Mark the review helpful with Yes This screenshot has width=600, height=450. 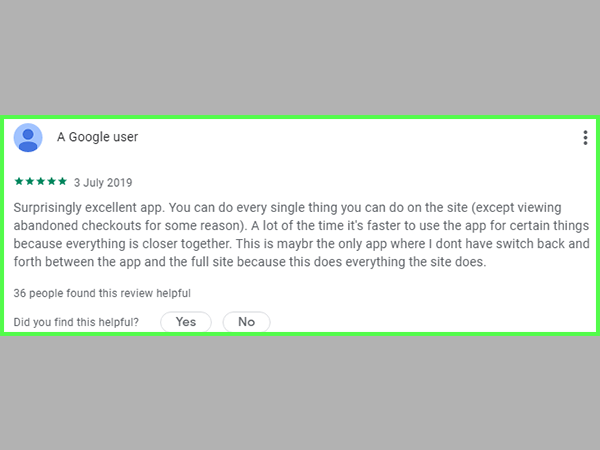[186, 322]
